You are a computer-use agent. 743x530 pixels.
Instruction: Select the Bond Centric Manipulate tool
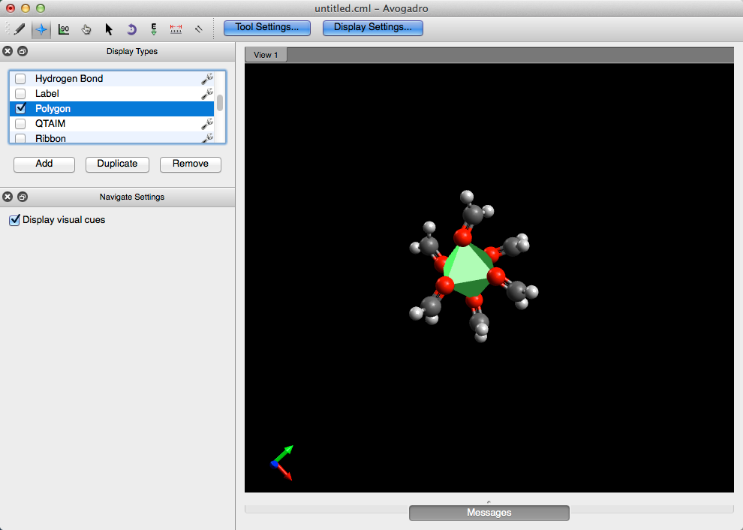(64, 29)
